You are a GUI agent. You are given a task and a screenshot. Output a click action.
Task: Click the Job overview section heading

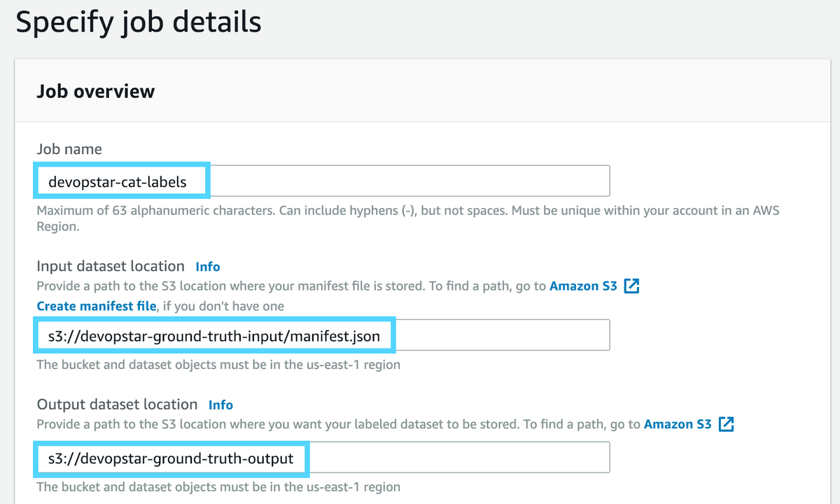coord(95,92)
